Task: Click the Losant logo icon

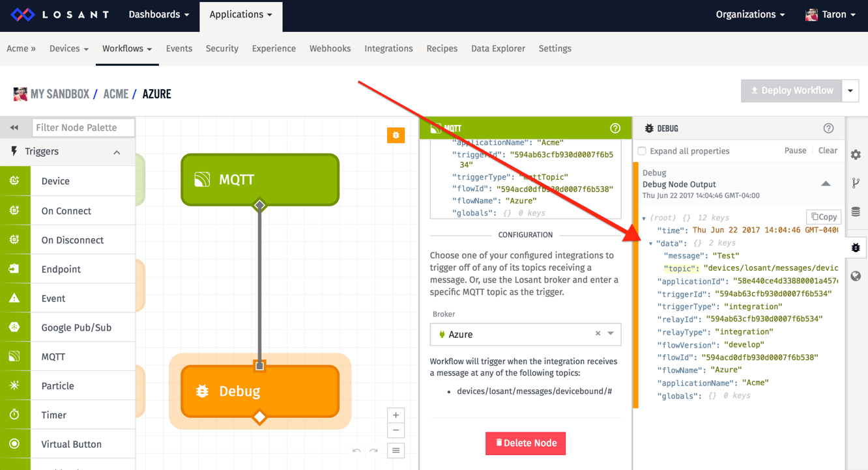Action: [23, 14]
